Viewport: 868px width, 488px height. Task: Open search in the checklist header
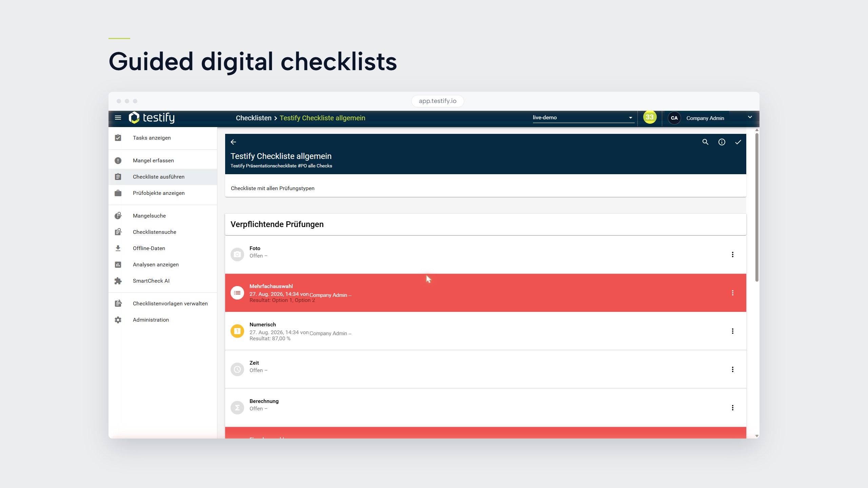pos(705,142)
